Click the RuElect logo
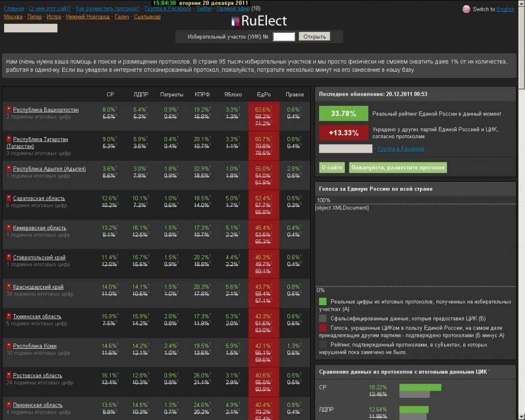The width and height of the screenshot is (525, 420). pos(259,22)
